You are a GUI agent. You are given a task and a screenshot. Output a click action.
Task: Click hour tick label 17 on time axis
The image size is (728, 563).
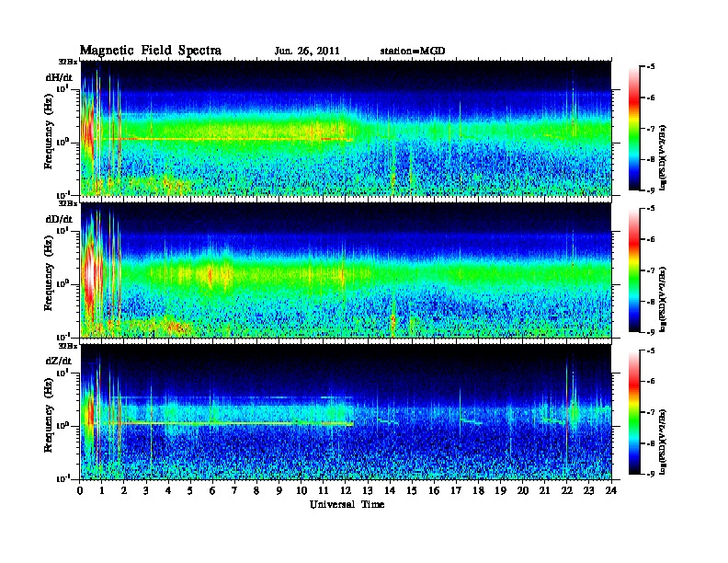click(x=456, y=491)
